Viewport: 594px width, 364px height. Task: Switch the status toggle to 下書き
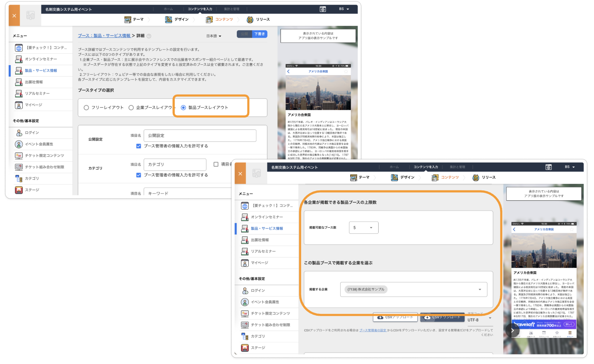(x=259, y=34)
